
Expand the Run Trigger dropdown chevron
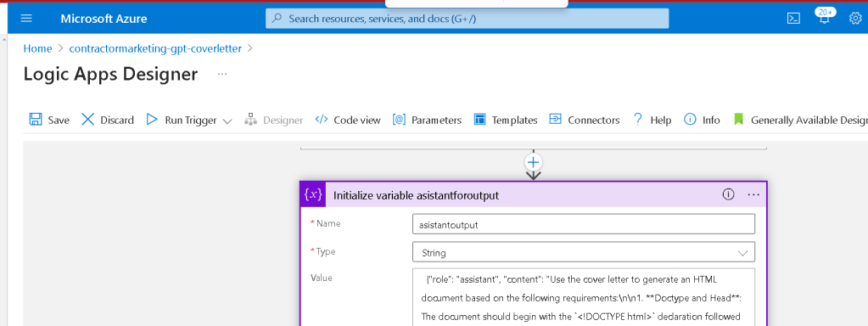click(x=227, y=121)
